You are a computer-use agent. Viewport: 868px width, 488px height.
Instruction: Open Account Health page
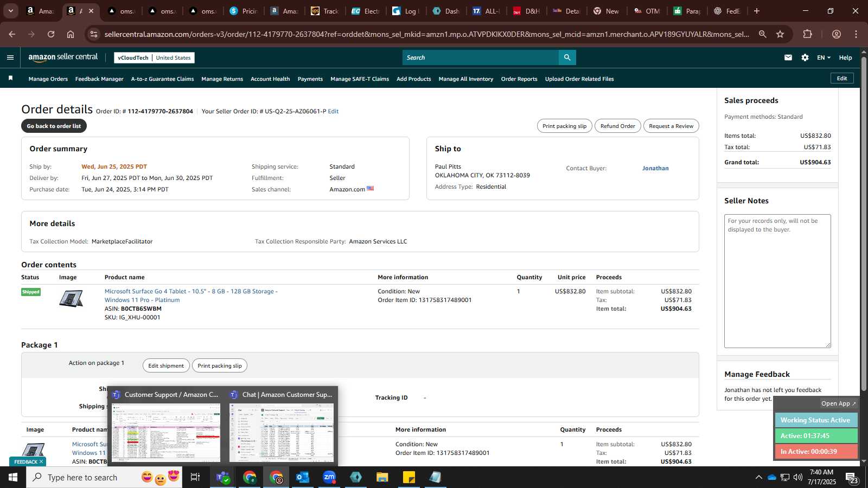[x=270, y=79]
